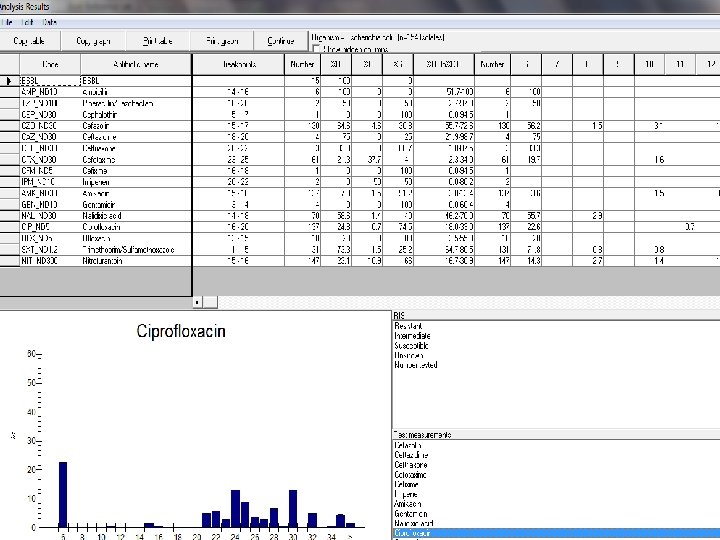Click the table's horizontal scrollbar left arrow
Screen dimensions: 720x540
click(197, 302)
